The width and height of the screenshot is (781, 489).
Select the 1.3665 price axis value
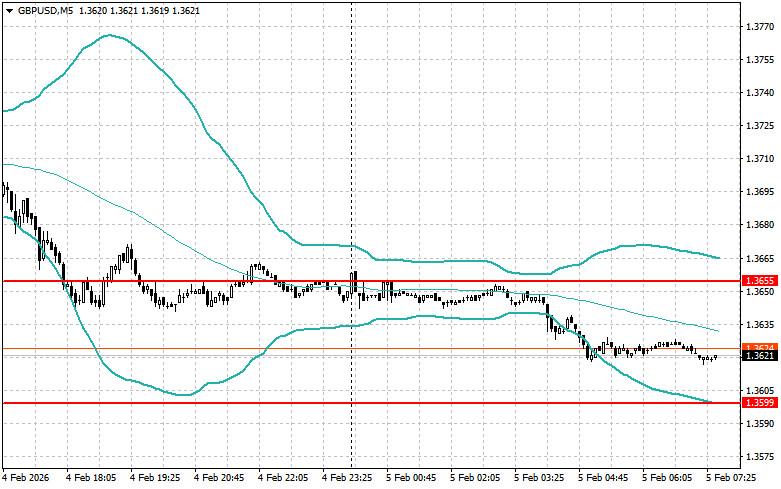tap(760, 258)
